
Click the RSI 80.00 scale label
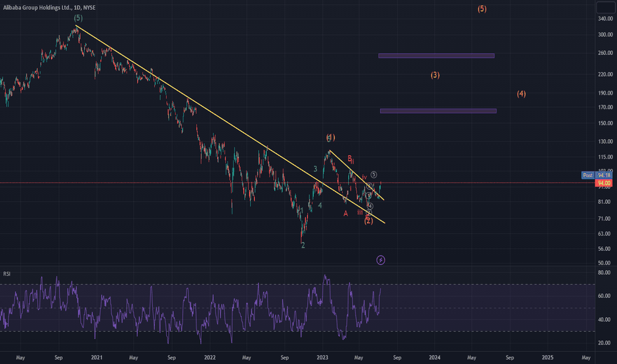coord(604,272)
